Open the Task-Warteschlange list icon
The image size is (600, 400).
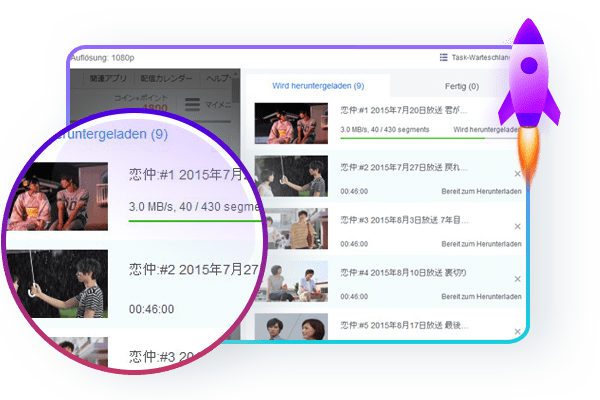(x=443, y=57)
